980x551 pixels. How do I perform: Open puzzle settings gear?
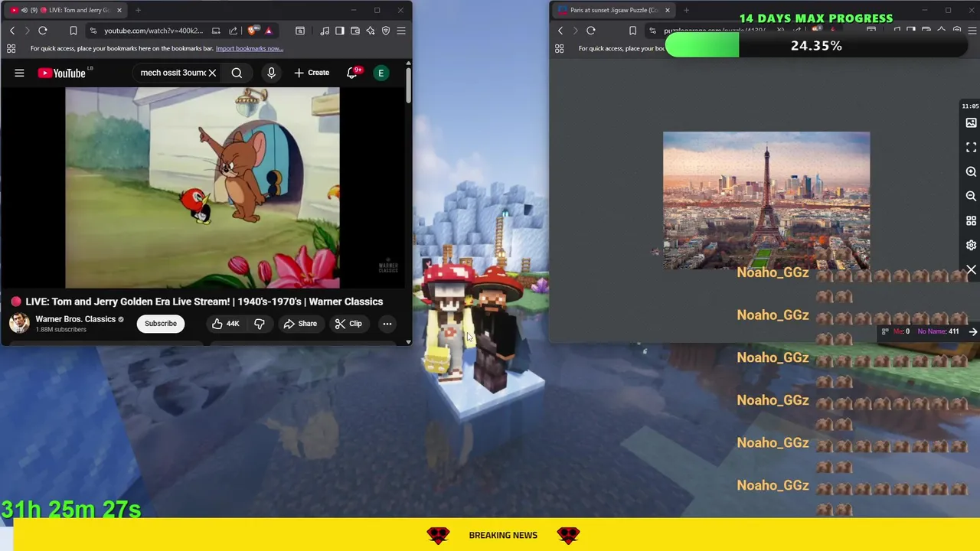(x=971, y=245)
